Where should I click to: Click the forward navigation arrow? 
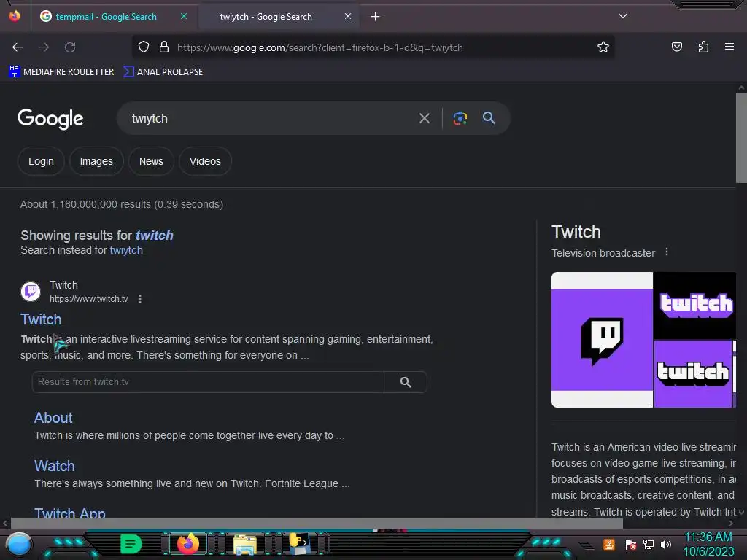pos(44,47)
